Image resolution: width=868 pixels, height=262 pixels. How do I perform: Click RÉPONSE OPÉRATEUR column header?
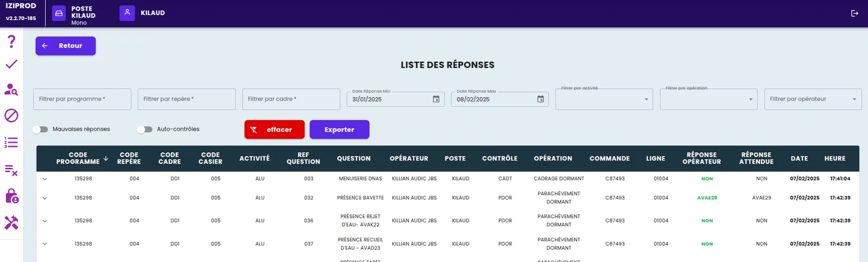(702, 158)
